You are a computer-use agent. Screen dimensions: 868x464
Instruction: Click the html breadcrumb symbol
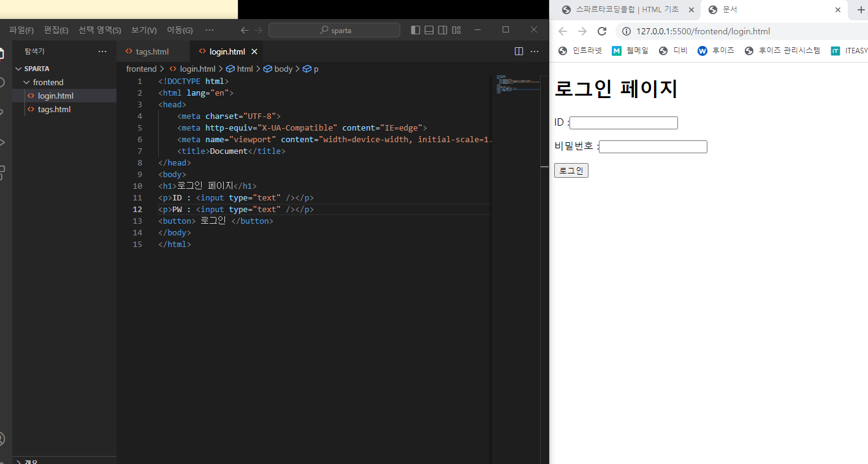[x=240, y=69]
